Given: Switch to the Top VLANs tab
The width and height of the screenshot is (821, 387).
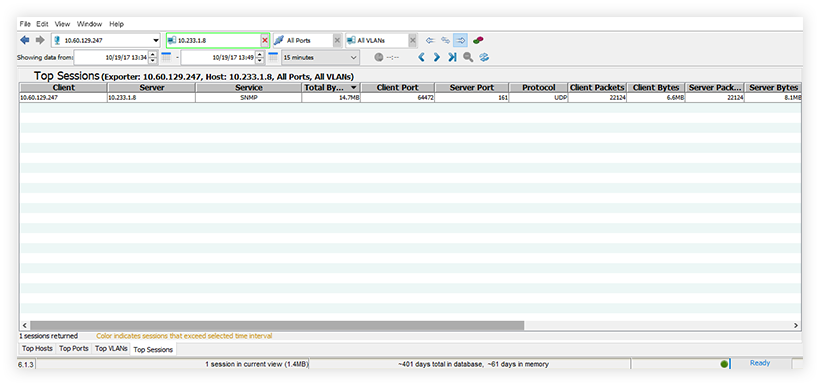Looking at the screenshot, I should 111,348.
